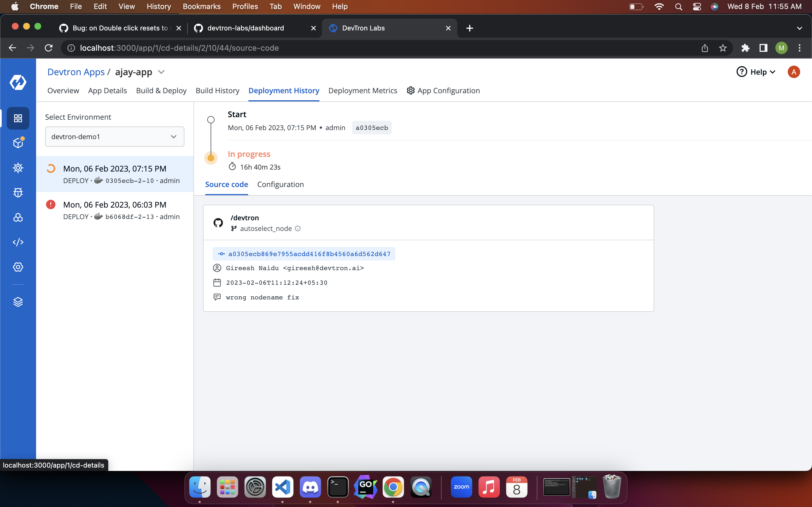Click the Devtron logo in sidebar

pos(18,82)
